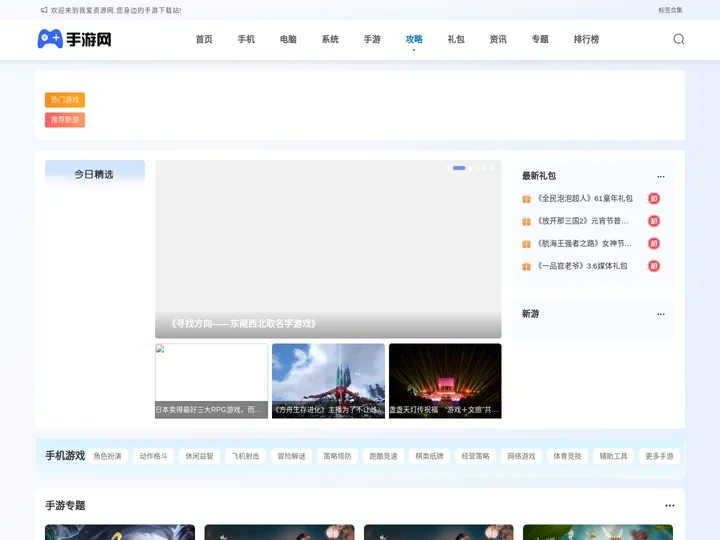Click the 新游 panel heading
Screen dimensions: 720x540
tap(530, 314)
